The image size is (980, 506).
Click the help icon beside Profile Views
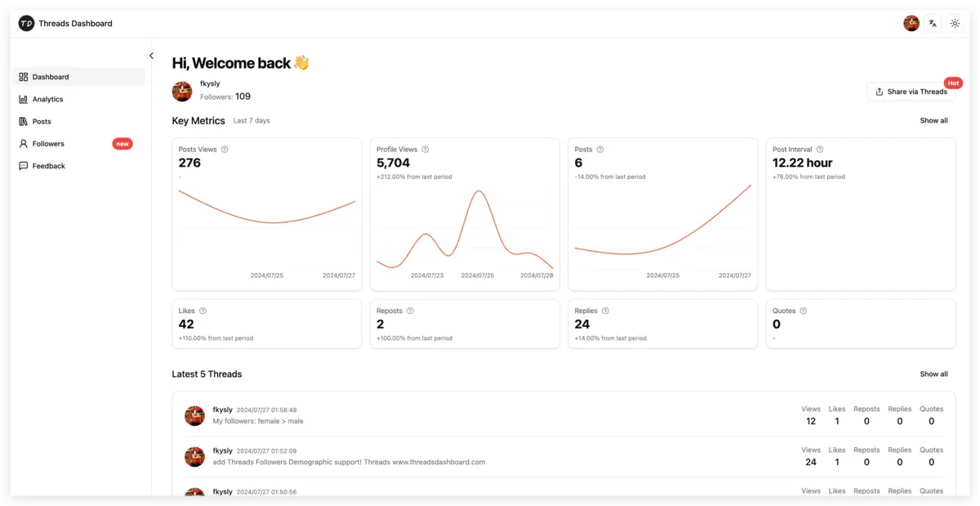click(x=425, y=150)
